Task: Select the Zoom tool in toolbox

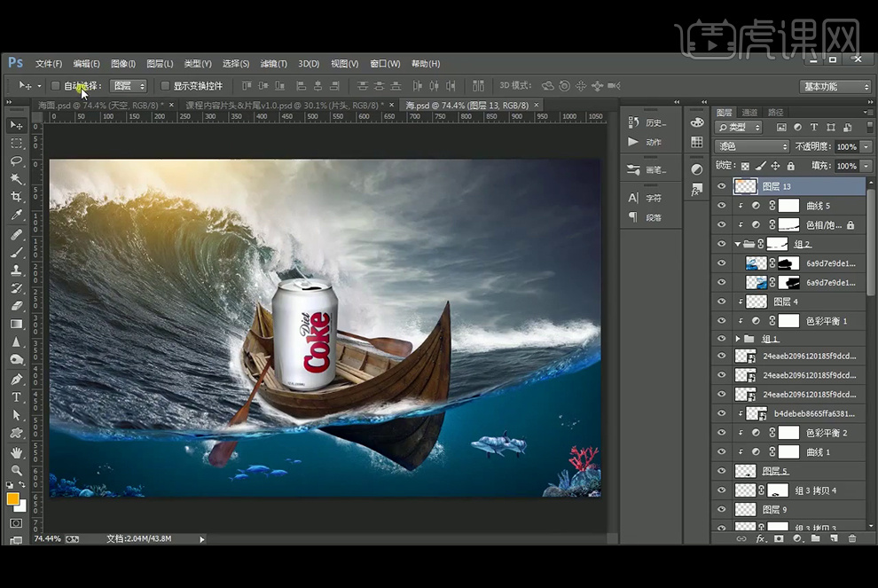Action: [16, 470]
